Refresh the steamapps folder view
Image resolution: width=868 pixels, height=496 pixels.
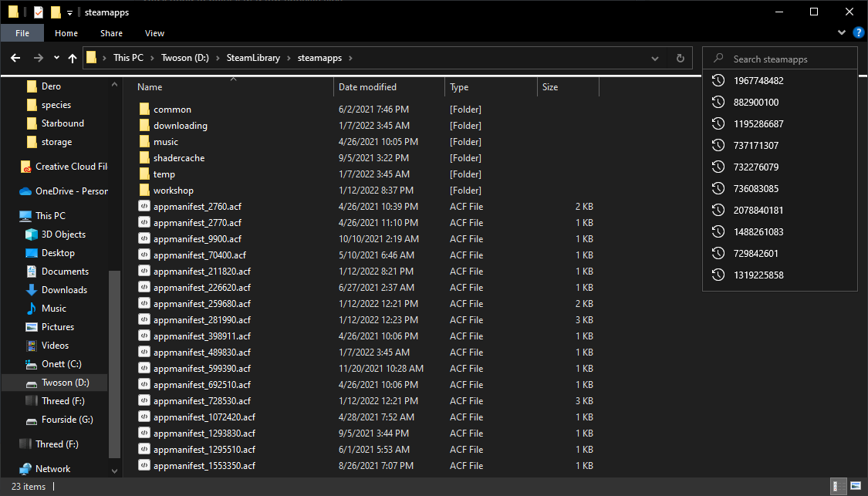[x=680, y=58]
